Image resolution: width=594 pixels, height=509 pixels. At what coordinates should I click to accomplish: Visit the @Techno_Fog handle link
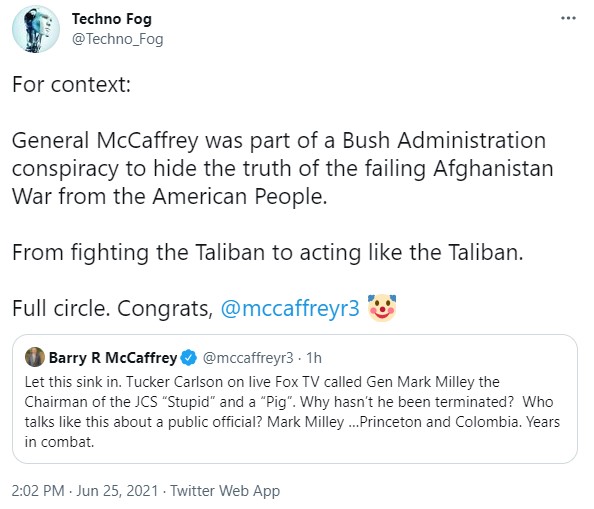[117, 39]
